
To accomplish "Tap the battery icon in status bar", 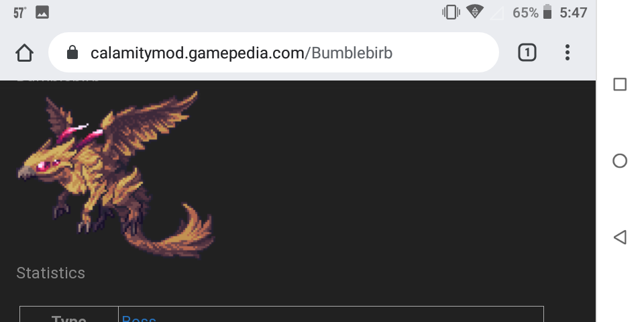I will pyautogui.click(x=547, y=12).
